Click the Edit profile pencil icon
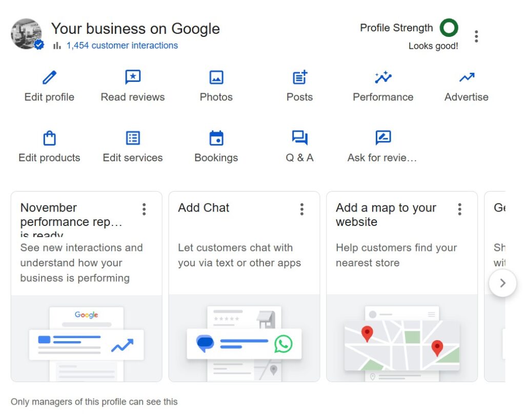The image size is (525, 420). (x=49, y=78)
